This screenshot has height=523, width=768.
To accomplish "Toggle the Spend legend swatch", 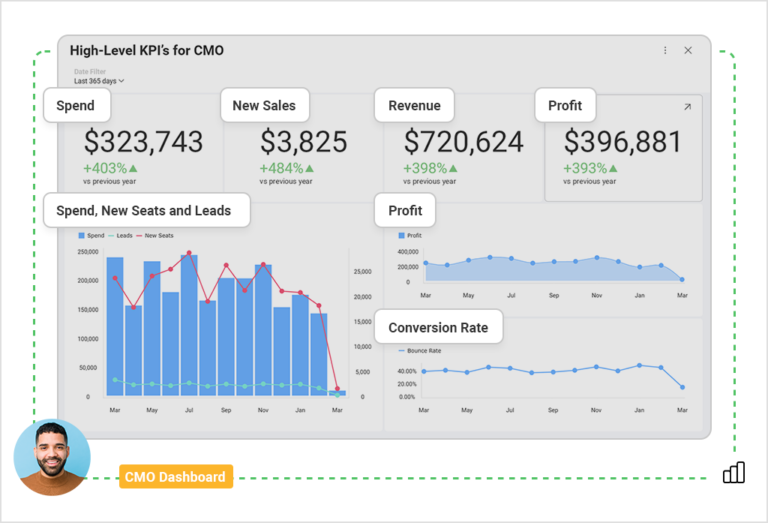I will (x=81, y=236).
